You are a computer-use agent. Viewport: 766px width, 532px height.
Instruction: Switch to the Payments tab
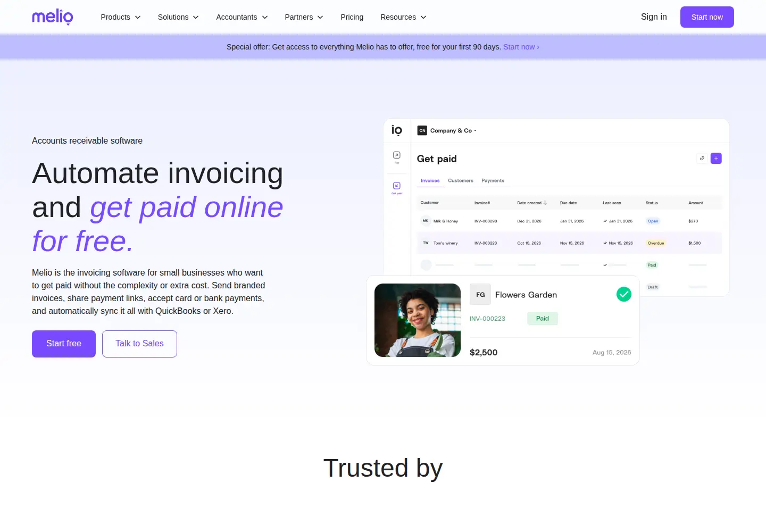493,181
